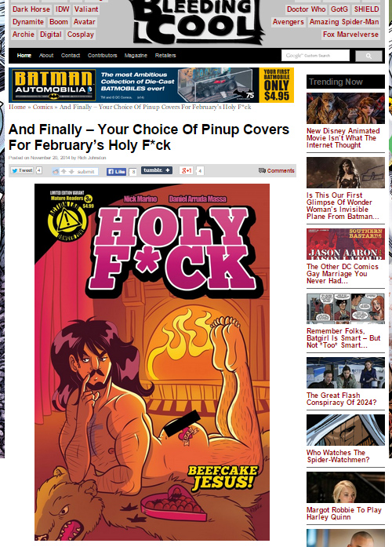This screenshot has height=547, width=392.
Task: Open the About menu item
Action: tap(46, 56)
